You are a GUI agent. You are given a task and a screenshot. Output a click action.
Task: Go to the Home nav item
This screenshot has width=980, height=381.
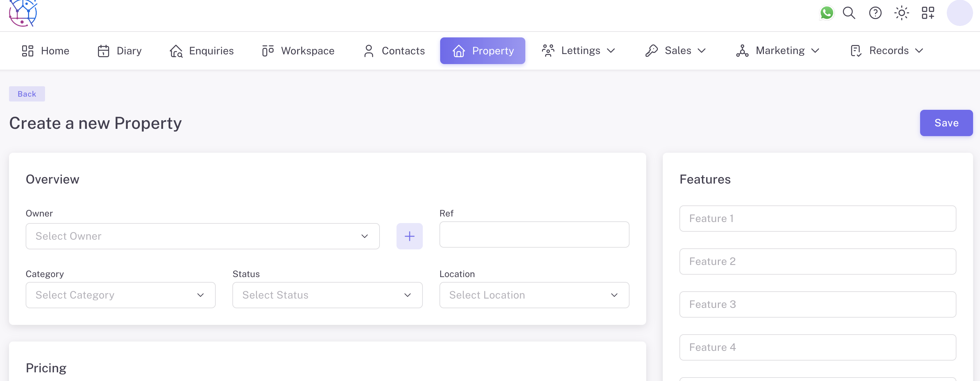46,51
